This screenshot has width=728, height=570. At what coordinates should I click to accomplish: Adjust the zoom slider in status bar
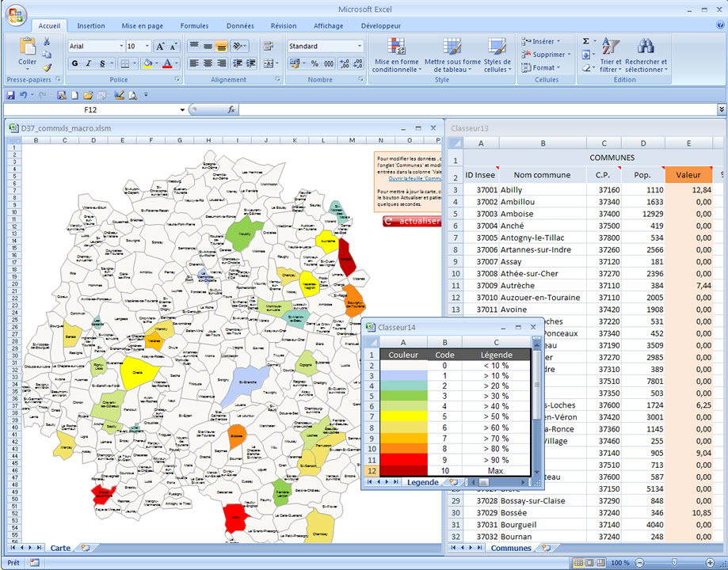click(675, 563)
